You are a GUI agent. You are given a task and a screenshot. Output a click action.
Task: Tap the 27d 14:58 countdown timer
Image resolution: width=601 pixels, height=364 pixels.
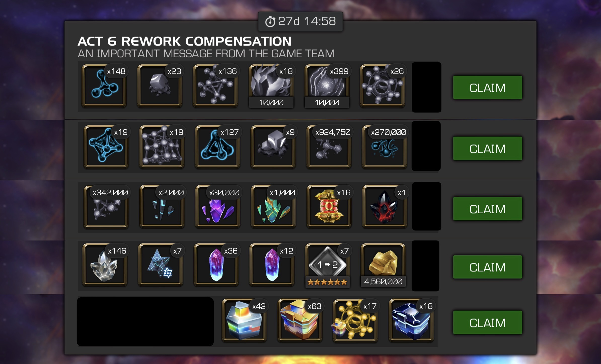click(x=300, y=21)
